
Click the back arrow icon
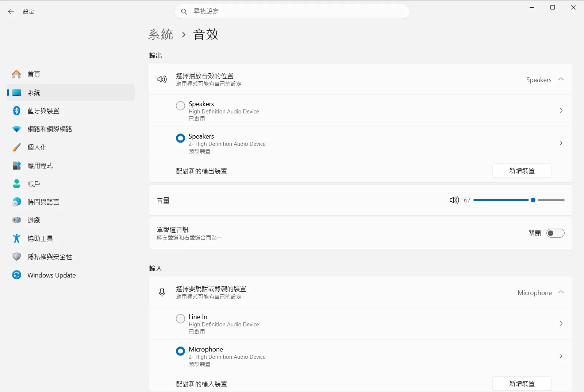(x=11, y=12)
